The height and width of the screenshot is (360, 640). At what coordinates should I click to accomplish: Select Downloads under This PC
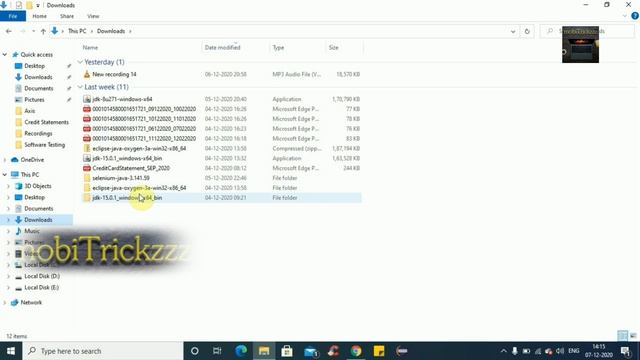click(x=38, y=220)
